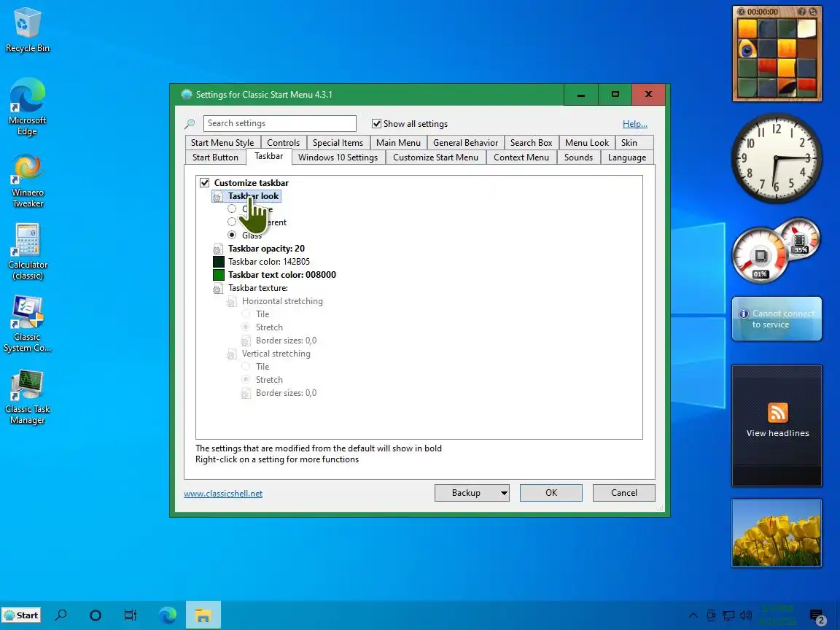Viewport: 840px width, 630px height.
Task: Open the Backup button dropdown arrow
Action: tap(504, 493)
